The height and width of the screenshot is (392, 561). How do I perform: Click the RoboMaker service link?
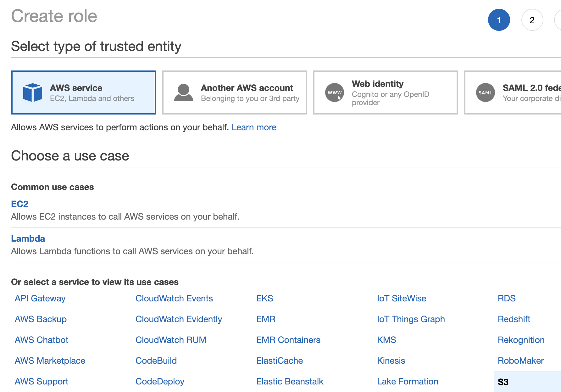coord(521,361)
